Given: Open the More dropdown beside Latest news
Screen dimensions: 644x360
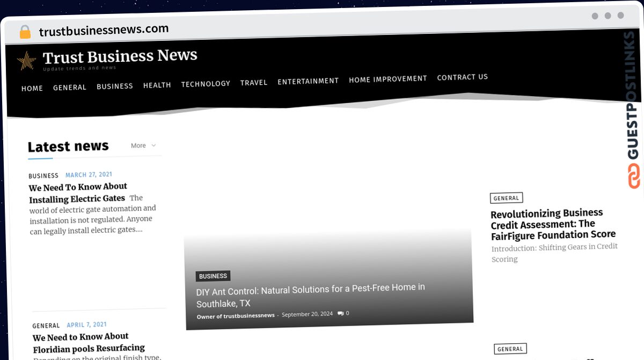Looking at the screenshot, I should point(143,146).
